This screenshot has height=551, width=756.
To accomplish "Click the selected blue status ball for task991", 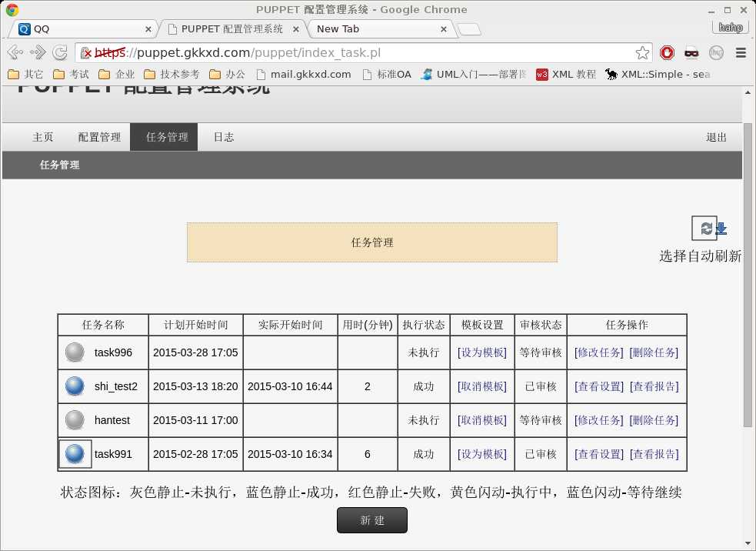I will (x=75, y=453).
